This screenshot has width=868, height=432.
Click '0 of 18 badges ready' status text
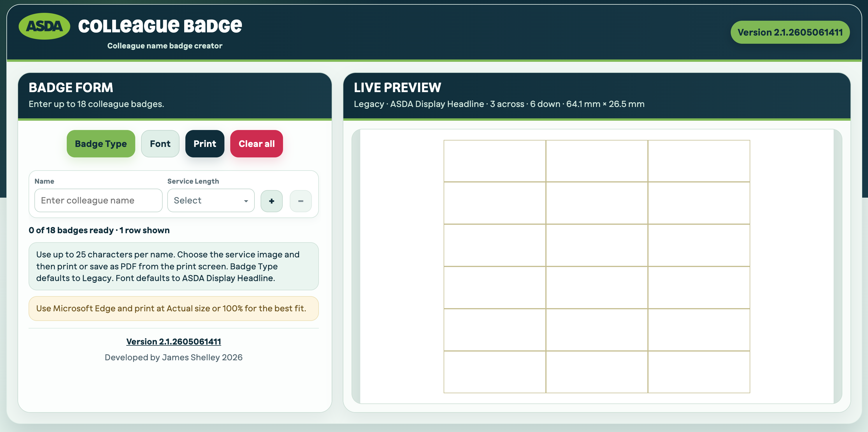[71, 230]
